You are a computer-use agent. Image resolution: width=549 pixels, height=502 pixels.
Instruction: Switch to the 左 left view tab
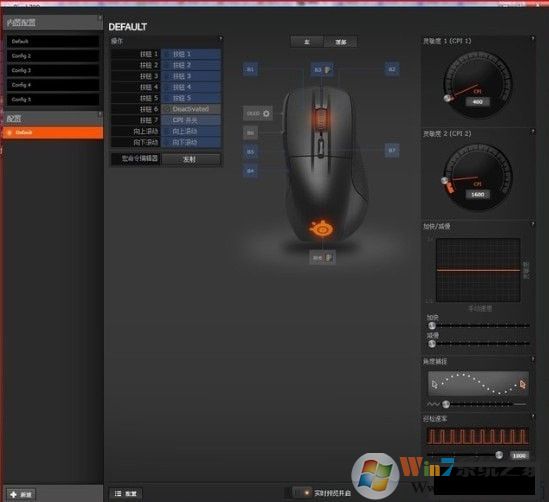click(x=307, y=42)
